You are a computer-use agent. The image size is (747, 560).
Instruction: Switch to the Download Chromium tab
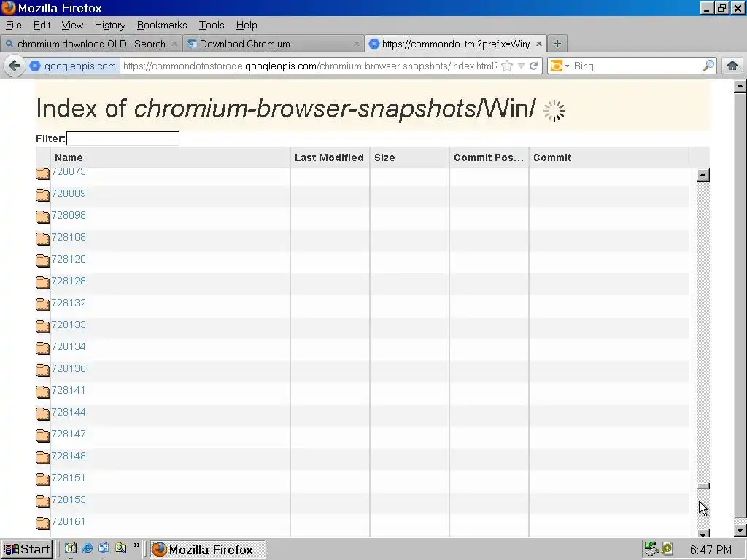click(x=274, y=44)
